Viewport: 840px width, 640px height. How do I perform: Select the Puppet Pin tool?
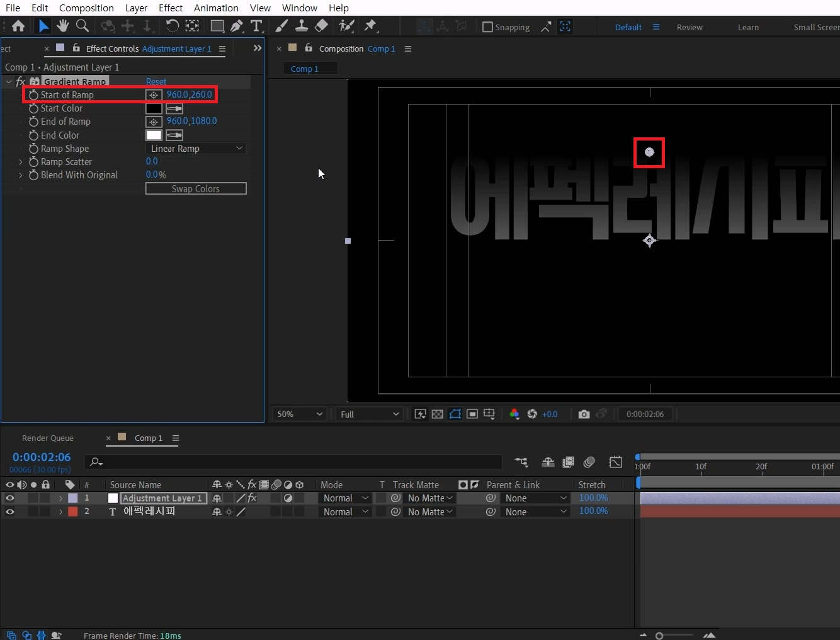click(370, 26)
